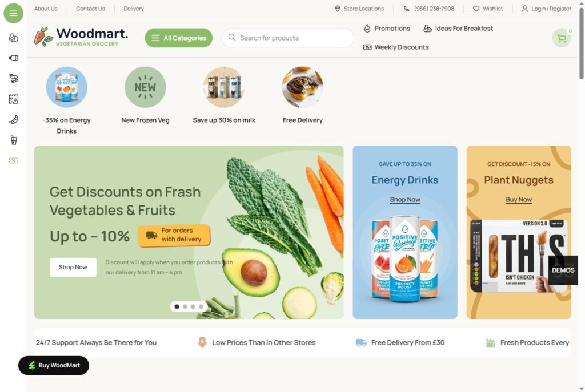Select the drinks cup category icon
The width and height of the screenshot is (585, 392).
pos(14,140)
